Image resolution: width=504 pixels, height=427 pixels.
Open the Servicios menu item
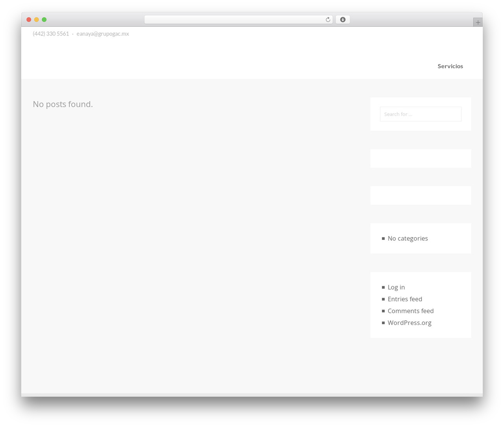450,66
